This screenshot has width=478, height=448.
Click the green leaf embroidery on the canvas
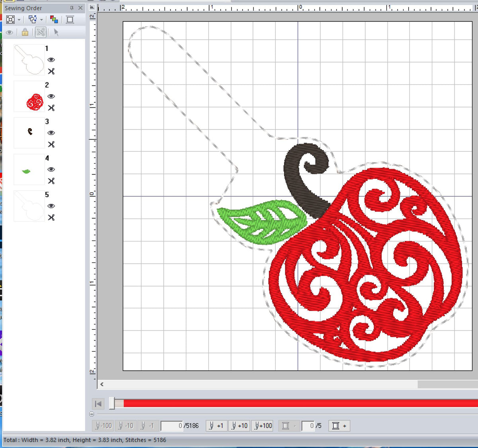pyautogui.click(x=262, y=222)
